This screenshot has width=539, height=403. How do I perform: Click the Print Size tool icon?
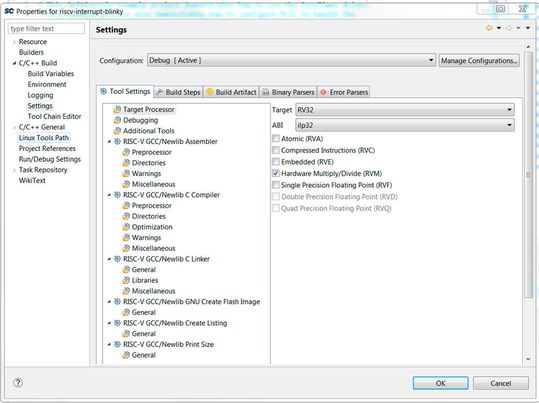(117, 344)
